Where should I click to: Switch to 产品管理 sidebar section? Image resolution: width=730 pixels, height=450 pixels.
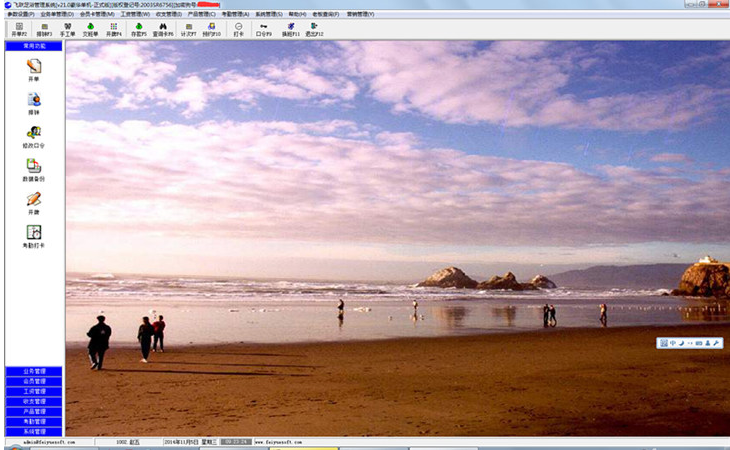tap(34, 412)
